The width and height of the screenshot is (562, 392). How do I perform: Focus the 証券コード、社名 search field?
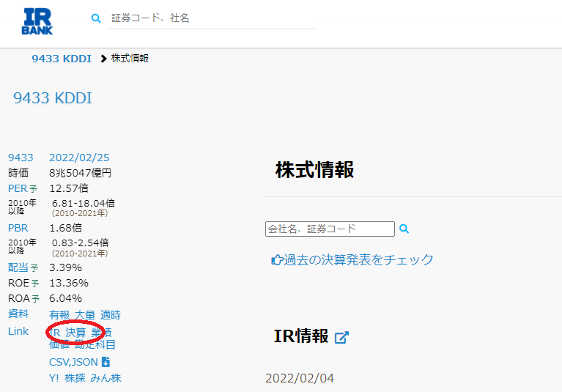tap(212, 18)
